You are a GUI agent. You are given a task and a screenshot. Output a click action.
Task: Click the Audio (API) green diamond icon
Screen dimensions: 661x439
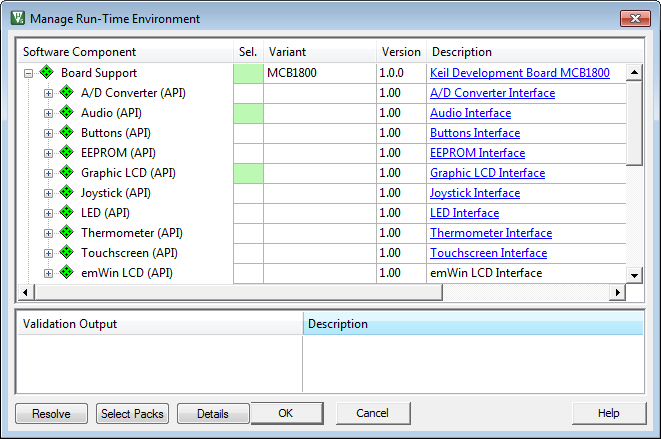pyautogui.click(x=67, y=113)
